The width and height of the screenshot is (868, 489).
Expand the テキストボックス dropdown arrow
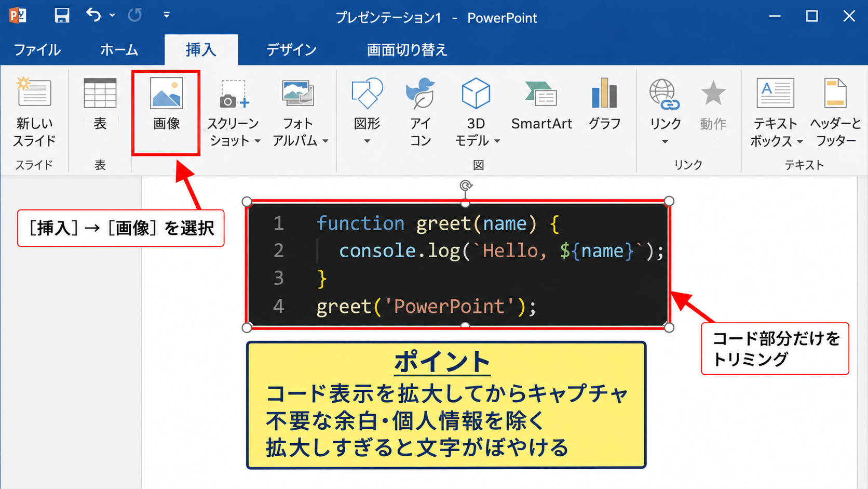point(799,141)
